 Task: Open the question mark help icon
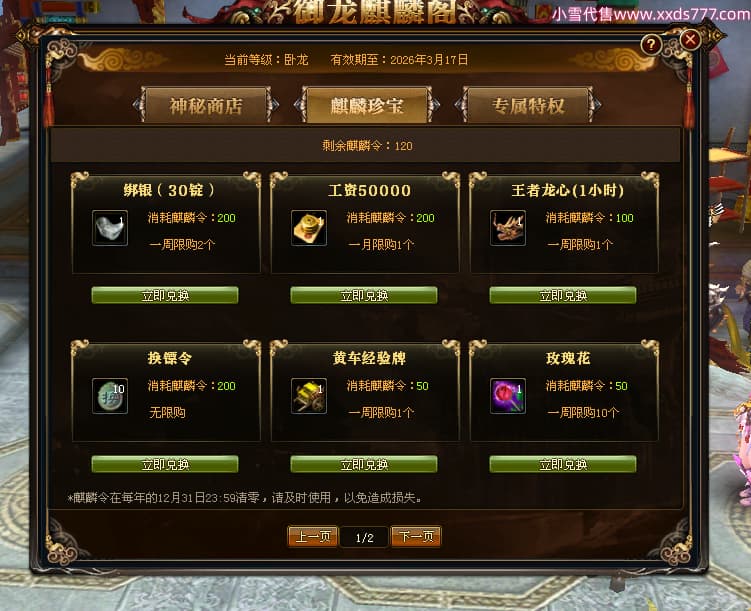pos(651,45)
